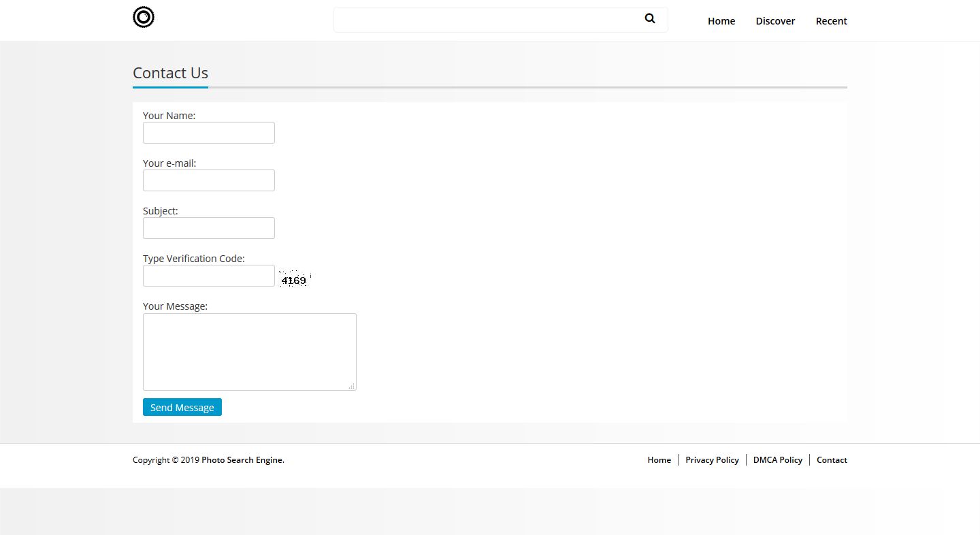Open the Privacy Policy link

coord(712,460)
